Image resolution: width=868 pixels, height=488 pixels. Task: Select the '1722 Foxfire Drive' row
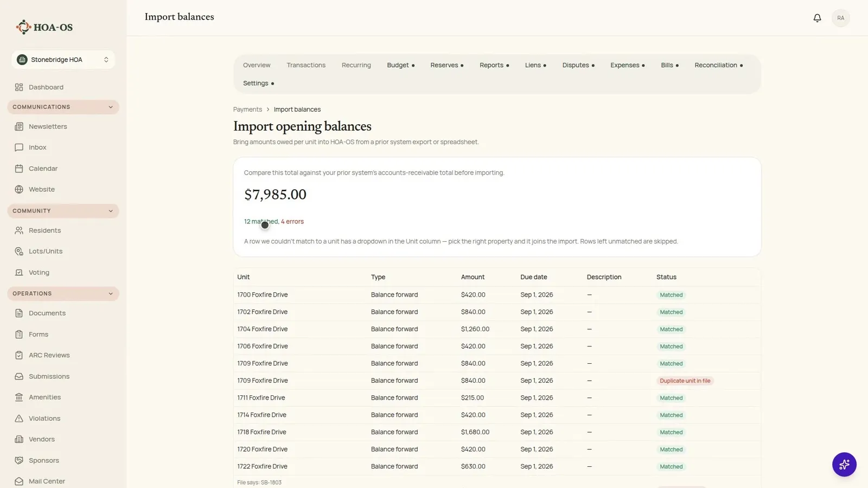497,466
